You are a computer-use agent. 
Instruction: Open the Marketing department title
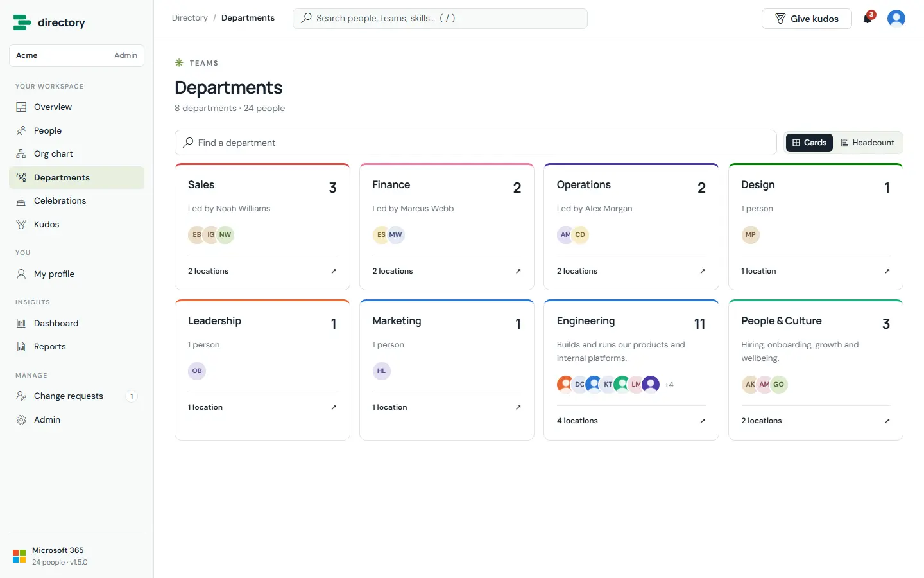click(x=397, y=321)
